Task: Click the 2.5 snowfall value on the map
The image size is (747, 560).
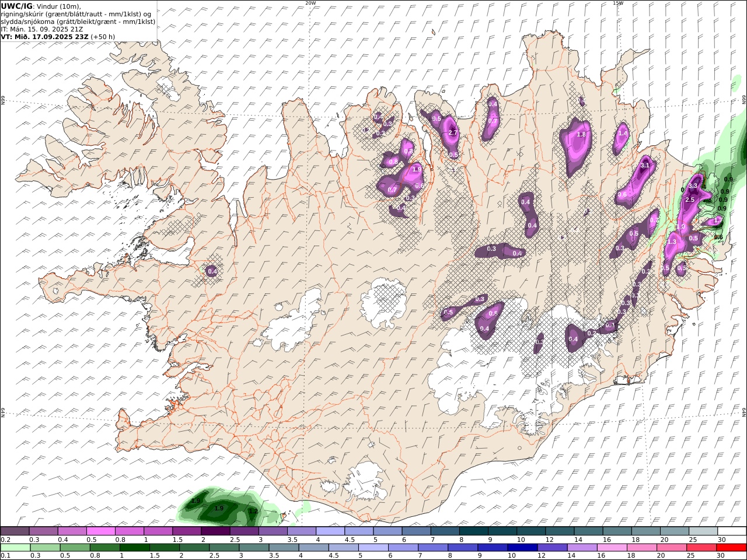Action: point(689,200)
